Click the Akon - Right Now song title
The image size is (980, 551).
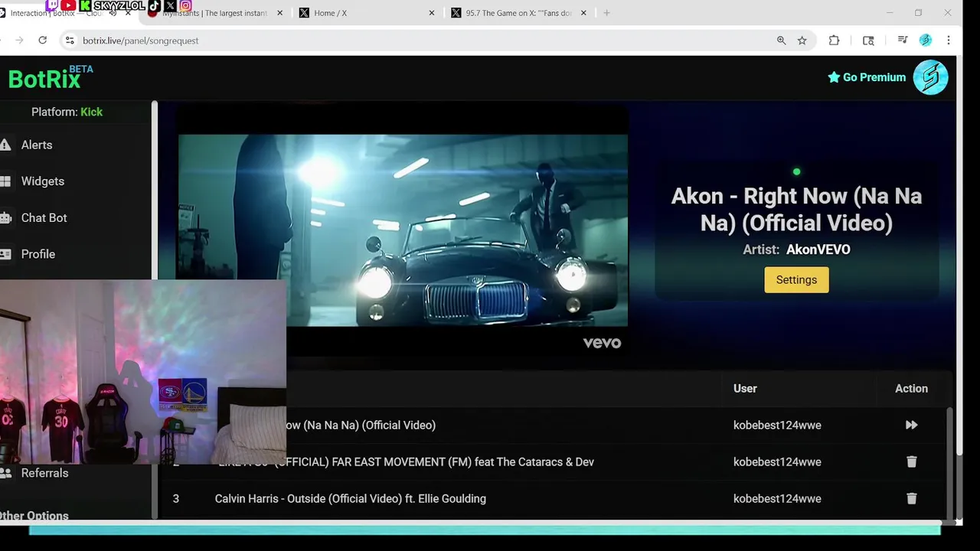pyautogui.click(x=796, y=209)
